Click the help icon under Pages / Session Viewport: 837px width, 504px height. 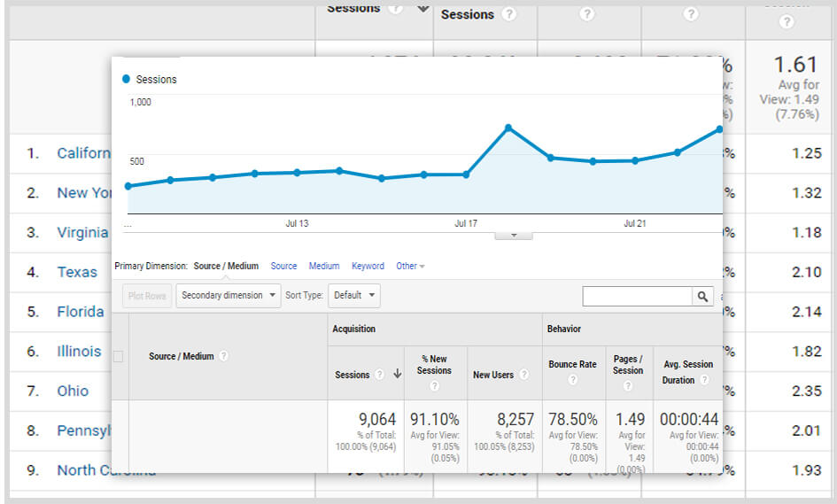click(628, 386)
